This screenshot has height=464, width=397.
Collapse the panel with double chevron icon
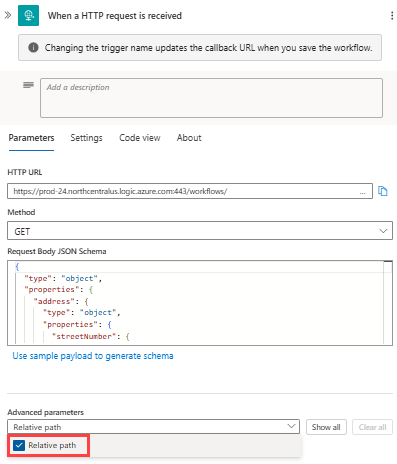click(x=8, y=15)
